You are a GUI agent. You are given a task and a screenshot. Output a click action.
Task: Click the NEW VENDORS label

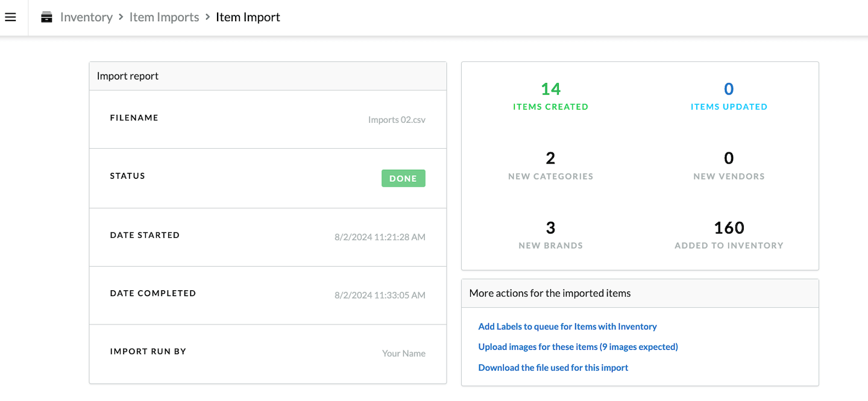(x=729, y=176)
